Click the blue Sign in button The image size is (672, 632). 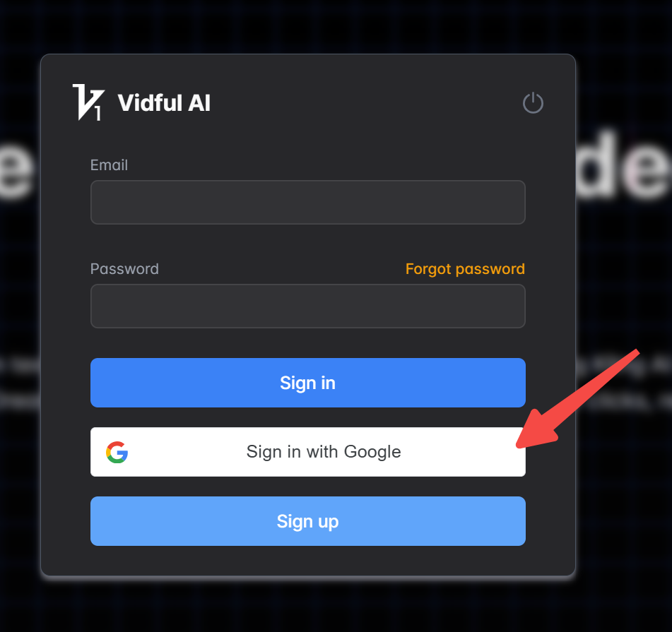point(307,383)
